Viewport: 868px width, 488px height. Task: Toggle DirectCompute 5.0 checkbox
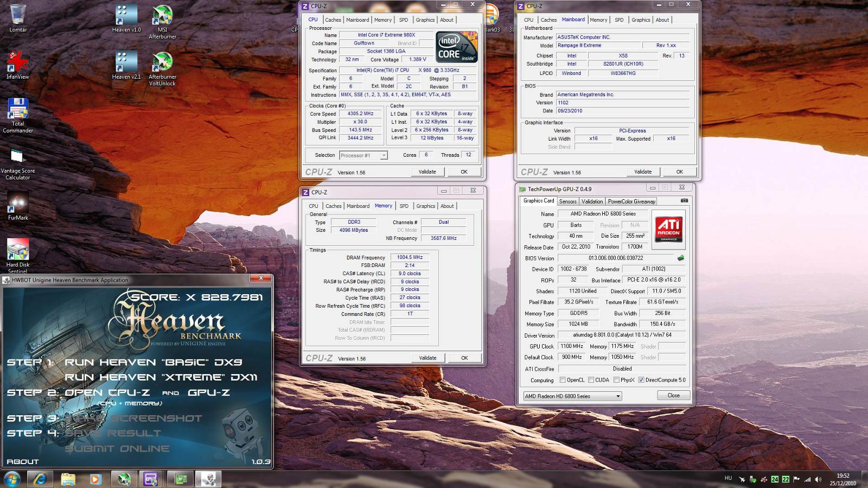(x=641, y=380)
